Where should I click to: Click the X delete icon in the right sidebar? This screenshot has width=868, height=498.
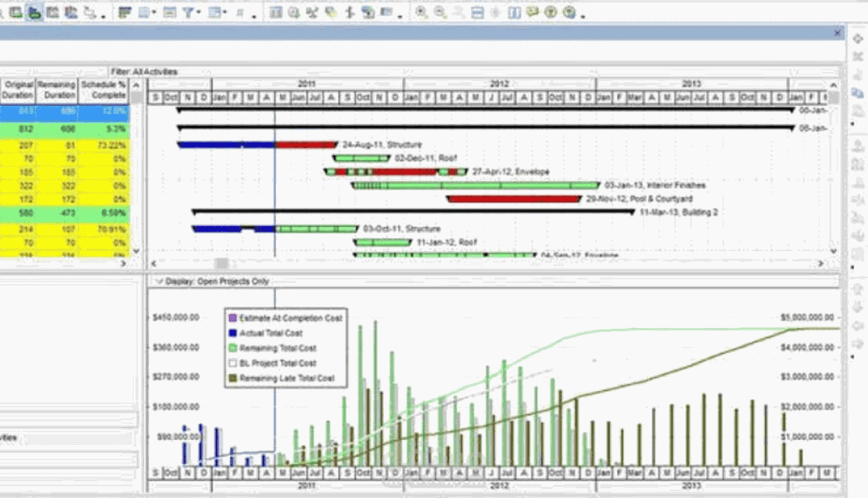pos(858,57)
